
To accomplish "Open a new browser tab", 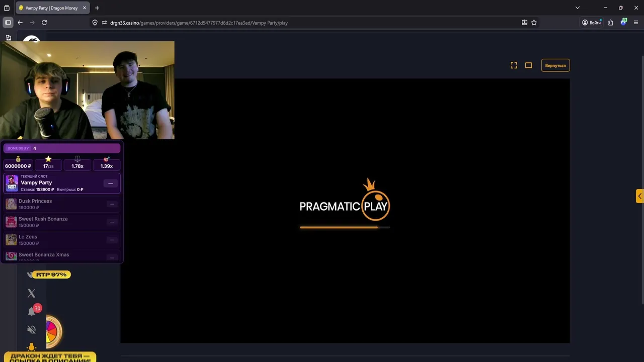I will 97,8.
